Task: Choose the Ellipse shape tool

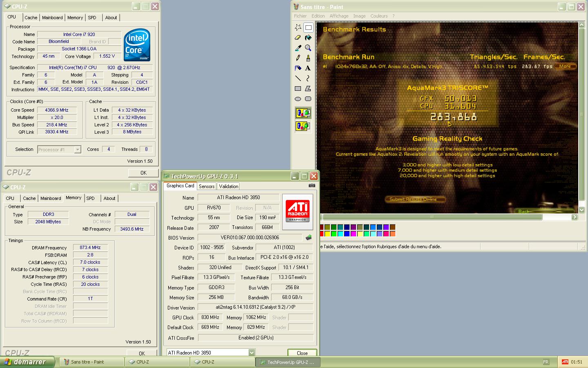Action: point(298,99)
